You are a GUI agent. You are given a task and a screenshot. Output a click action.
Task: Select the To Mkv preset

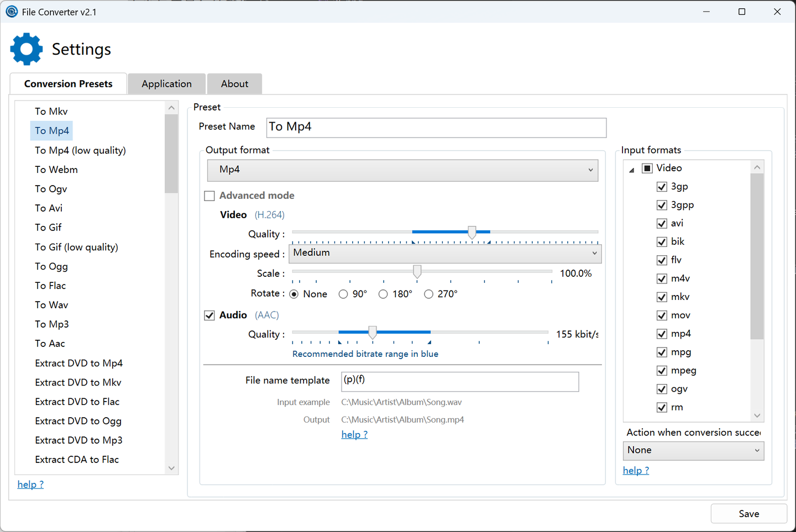pyautogui.click(x=51, y=112)
